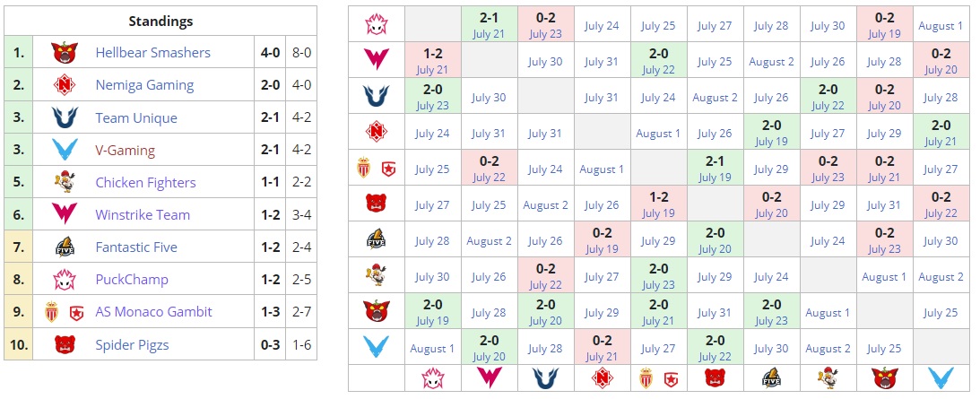Screen dimensions: 980x399
Task: Click the AS Monaco crest in Standings
Action: [x=50, y=312]
